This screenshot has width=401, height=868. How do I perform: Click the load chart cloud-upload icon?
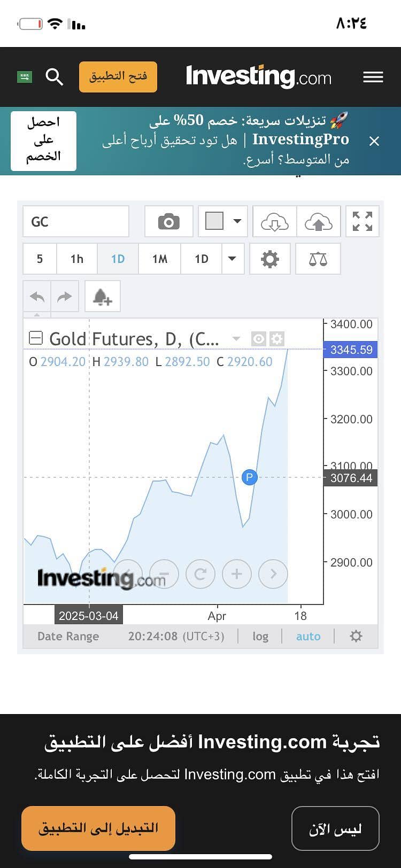(x=319, y=221)
